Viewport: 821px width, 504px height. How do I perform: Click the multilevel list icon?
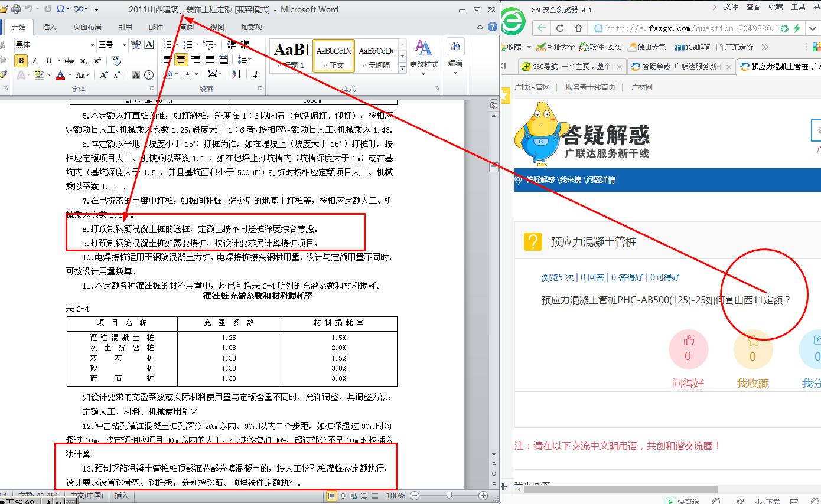(209, 45)
